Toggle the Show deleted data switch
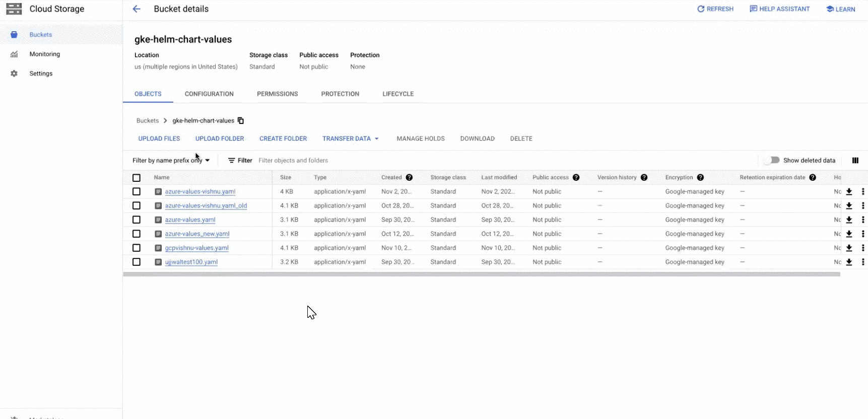868x419 pixels. [x=771, y=160]
